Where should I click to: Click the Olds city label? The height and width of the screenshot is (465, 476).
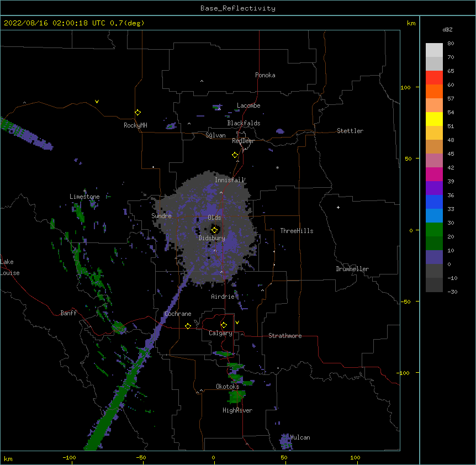(214, 218)
